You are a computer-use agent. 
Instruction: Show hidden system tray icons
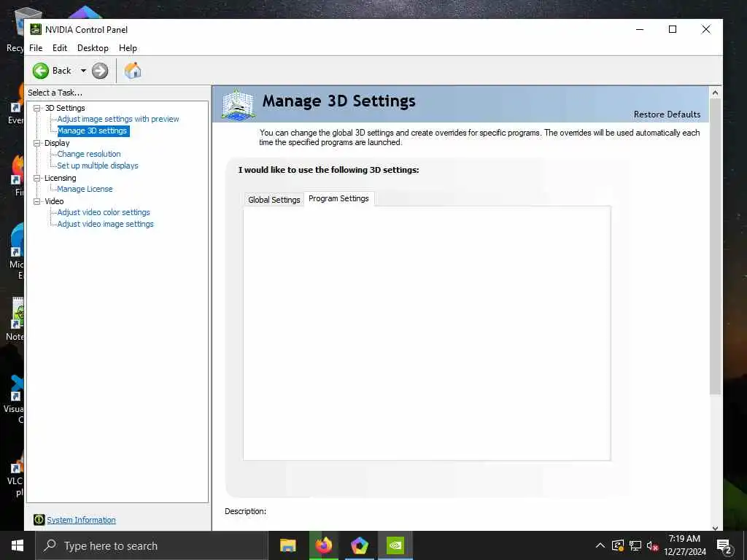tap(600, 545)
